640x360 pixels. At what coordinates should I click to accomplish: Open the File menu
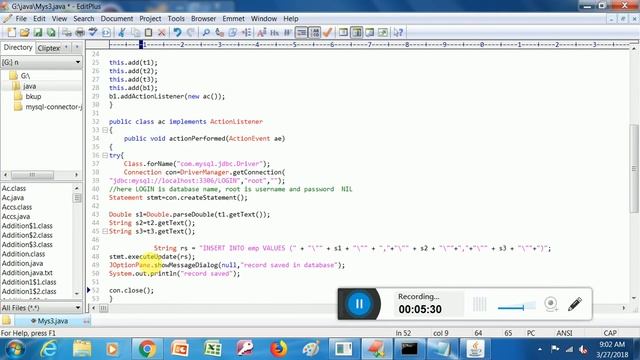(21, 19)
